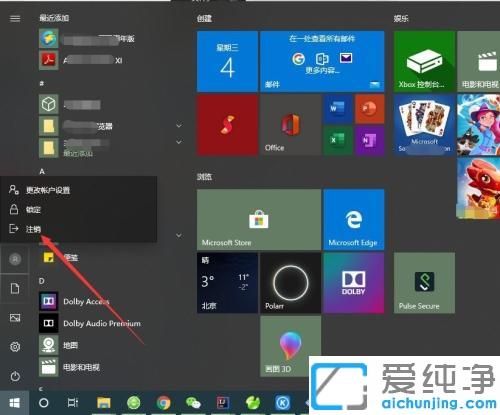This screenshot has width=500, height=415.
Task: Select 更改帐户设置 in account menu
Action: point(78,190)
